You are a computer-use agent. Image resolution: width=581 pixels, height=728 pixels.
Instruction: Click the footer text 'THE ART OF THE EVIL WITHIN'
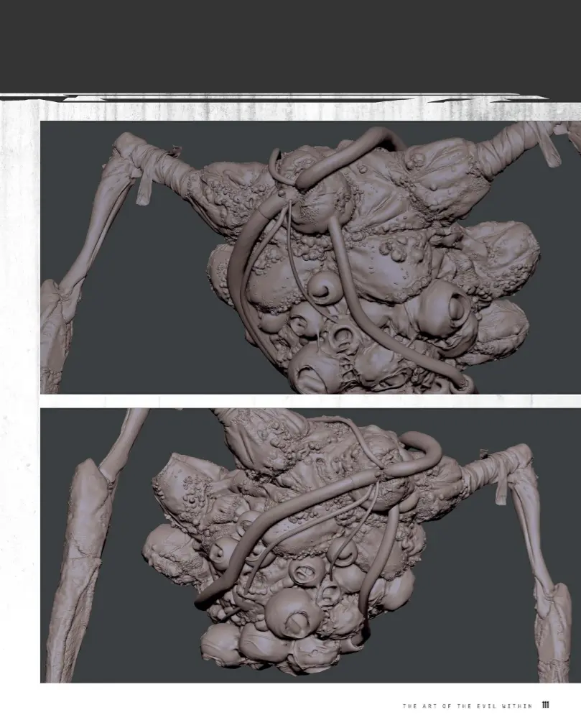click(x=468, y=706)
